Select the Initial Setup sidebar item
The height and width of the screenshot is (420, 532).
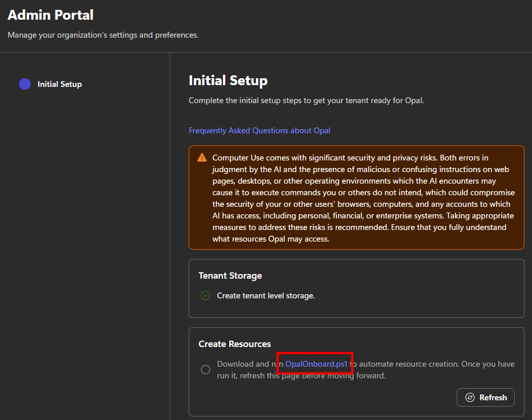tap(60, 84)
